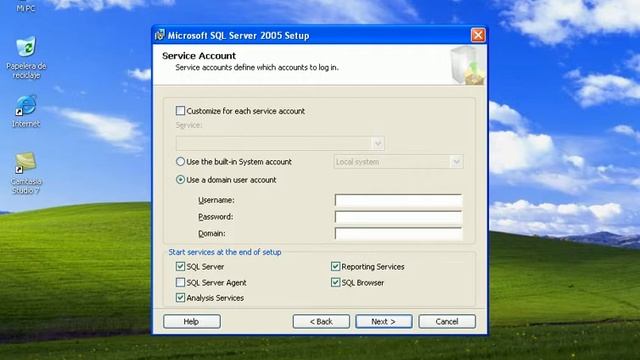Open the Papelera de reciclaje desktop icon
This screenshot has height=360, width=640.
tap(26, 57)
